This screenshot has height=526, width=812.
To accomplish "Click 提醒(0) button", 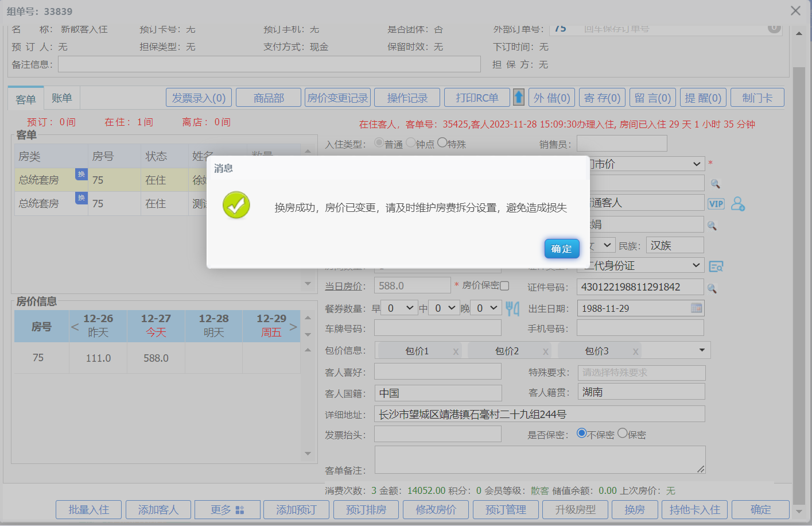I will (x=704, y=98).
